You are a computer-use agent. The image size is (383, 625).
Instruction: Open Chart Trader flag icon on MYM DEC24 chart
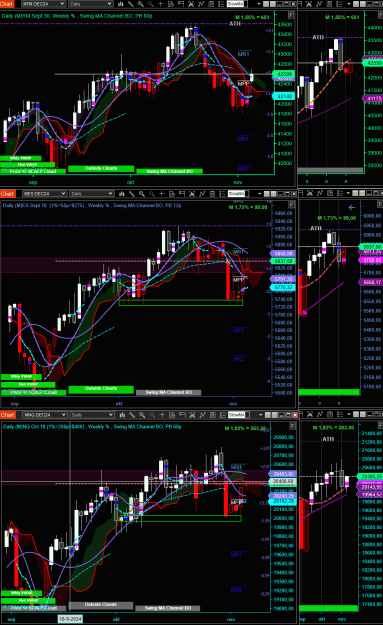181,4
